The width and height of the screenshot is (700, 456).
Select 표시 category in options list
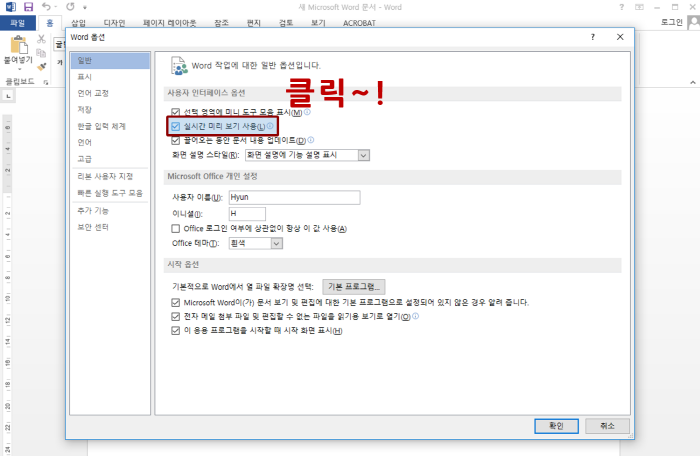tap(110, 77)
